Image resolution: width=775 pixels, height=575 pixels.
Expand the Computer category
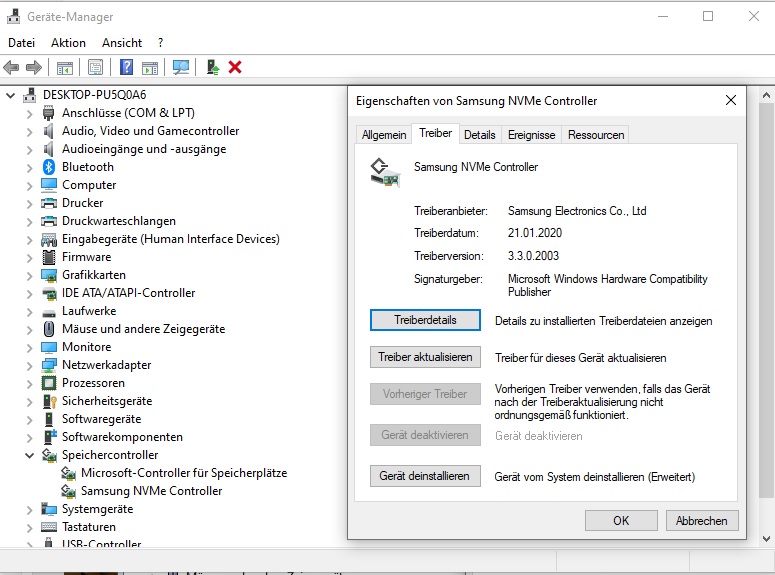[29, 185]
